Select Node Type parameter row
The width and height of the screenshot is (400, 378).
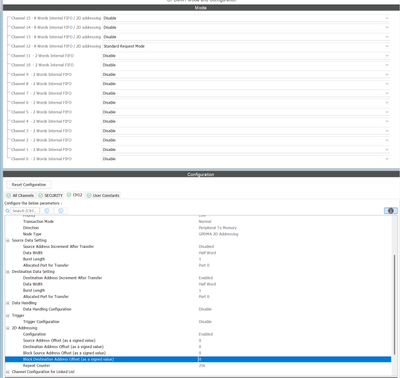pyautogui.click(x=198, y=234)
